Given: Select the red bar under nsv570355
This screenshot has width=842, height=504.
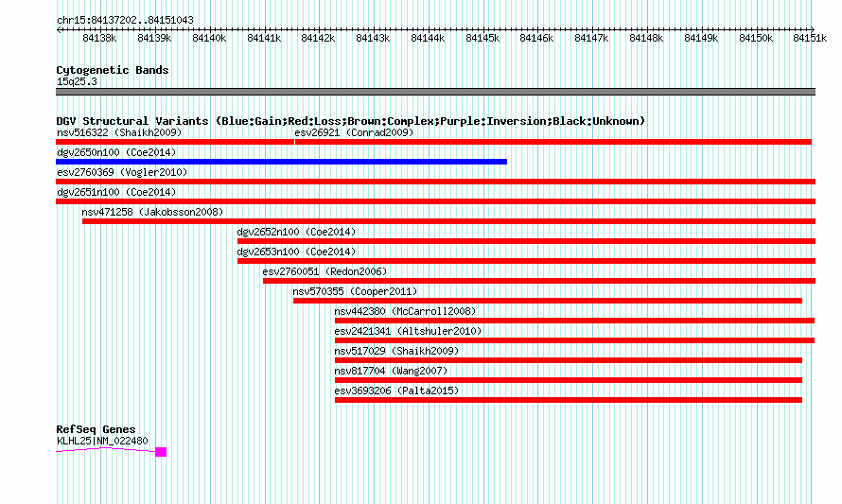Looking at the screenshot, I should [x=548, y=301].
